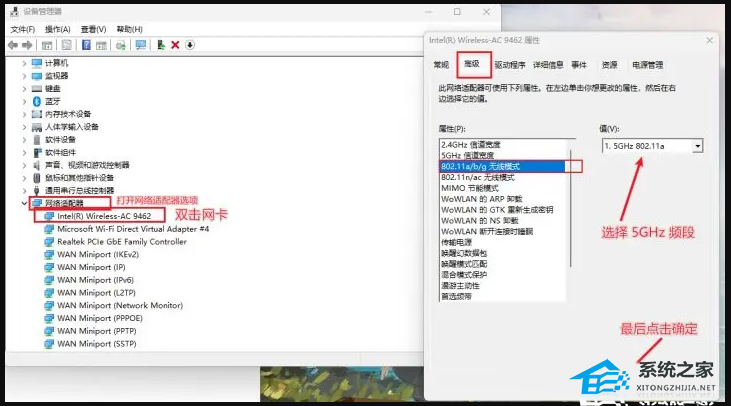
Task: Select the 混合模式保护 property
Action: [464, 275]
